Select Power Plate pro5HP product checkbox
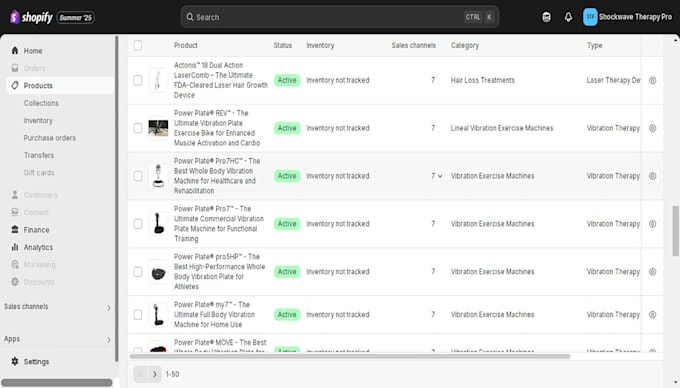680x388 pixels. click(138, 272)
